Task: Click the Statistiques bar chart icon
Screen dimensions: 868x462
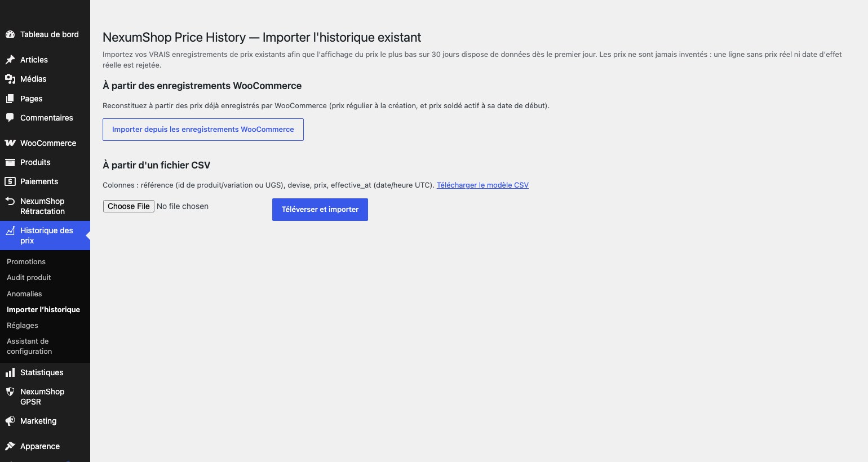Action: (10, 372)
